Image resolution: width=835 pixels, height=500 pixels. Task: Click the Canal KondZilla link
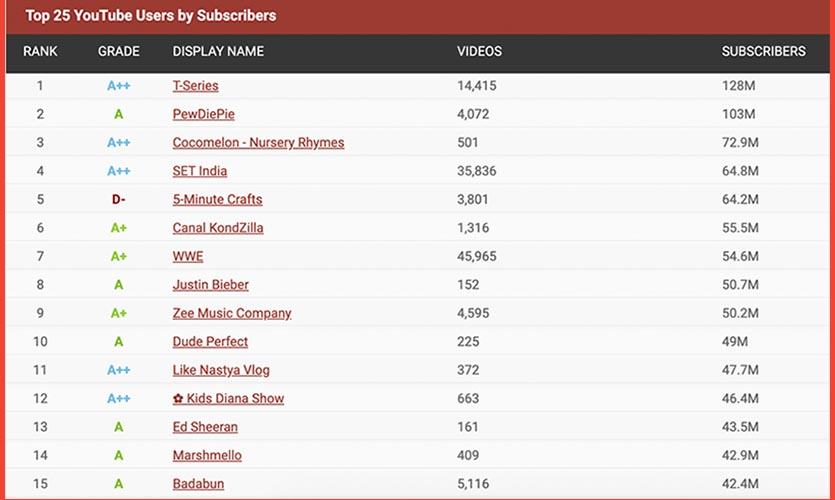[218, 228]
